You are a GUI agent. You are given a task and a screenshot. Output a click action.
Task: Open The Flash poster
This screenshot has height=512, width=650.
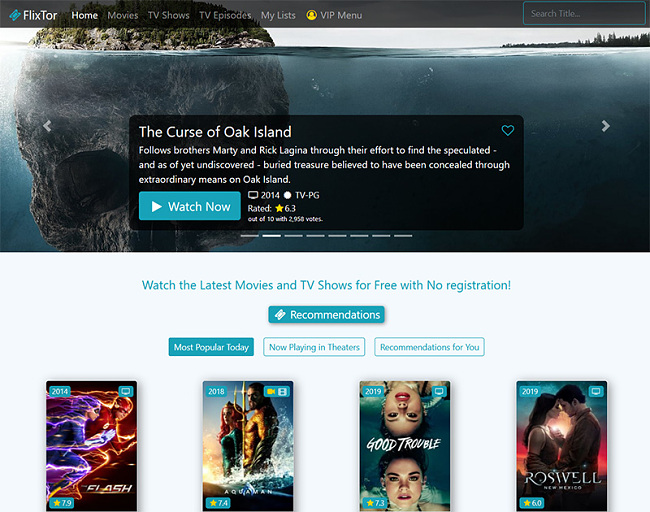click(92, 446)
